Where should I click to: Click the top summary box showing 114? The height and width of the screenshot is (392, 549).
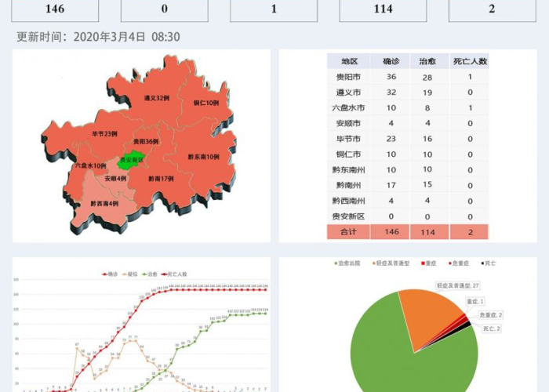pos(383,10)
